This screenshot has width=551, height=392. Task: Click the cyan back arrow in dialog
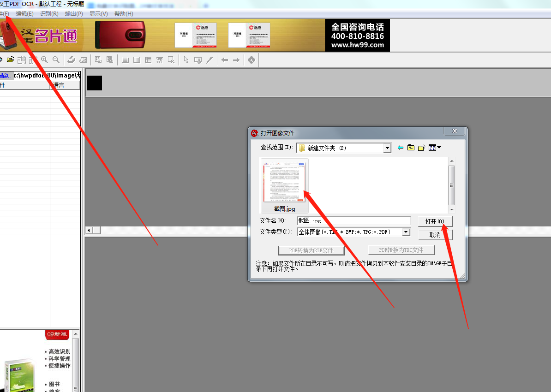400,148
